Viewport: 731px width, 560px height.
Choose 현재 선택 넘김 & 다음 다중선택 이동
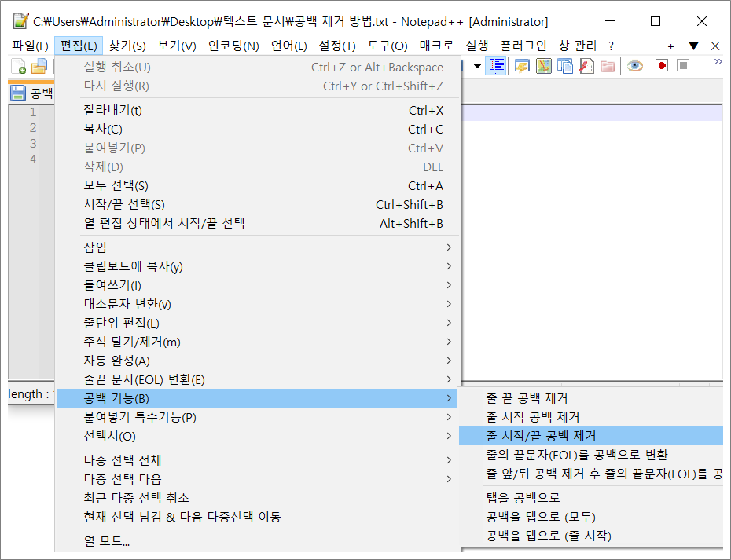click(x=258, y=517)
